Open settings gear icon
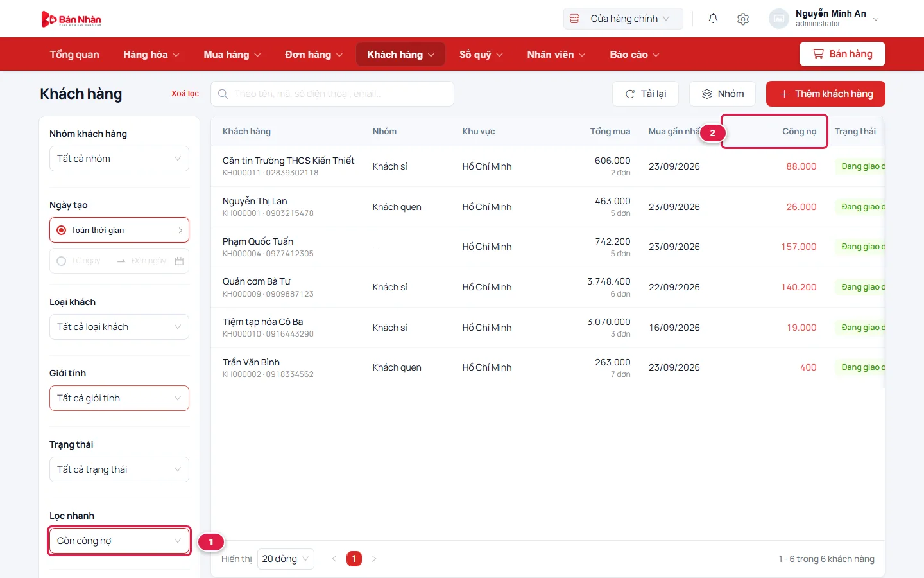The height and width of the screenshot is (578, 924). pyautogui.click(x=743, y=19)
